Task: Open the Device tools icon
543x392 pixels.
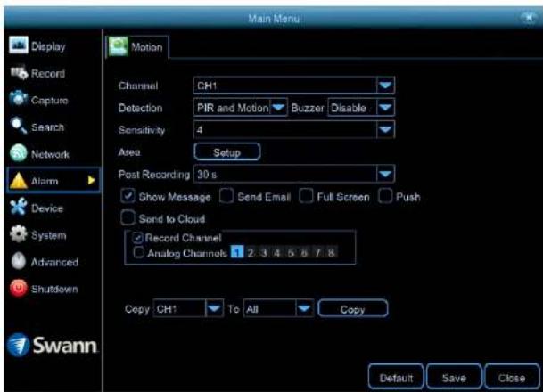Action: [x=19, y=207]
